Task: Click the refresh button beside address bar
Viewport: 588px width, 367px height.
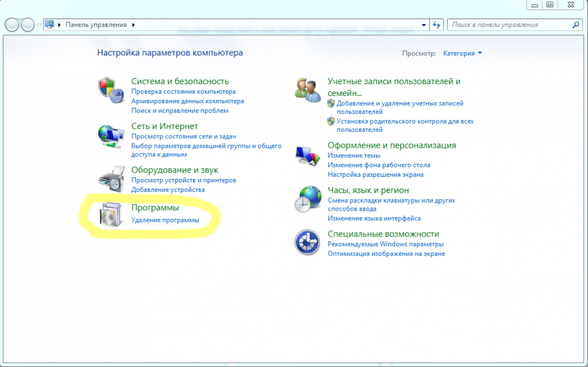Action: pos(436,25)
